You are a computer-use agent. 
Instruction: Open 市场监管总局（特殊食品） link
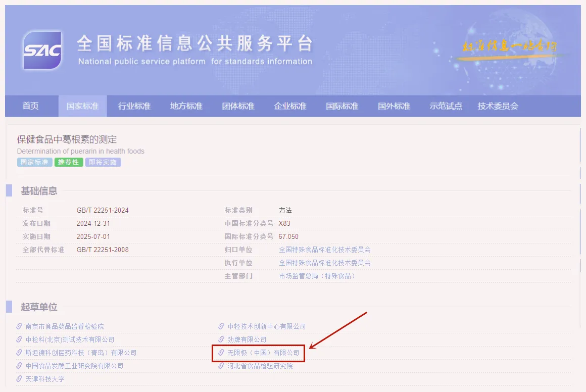pyautogui.click(x=317, y=276)
